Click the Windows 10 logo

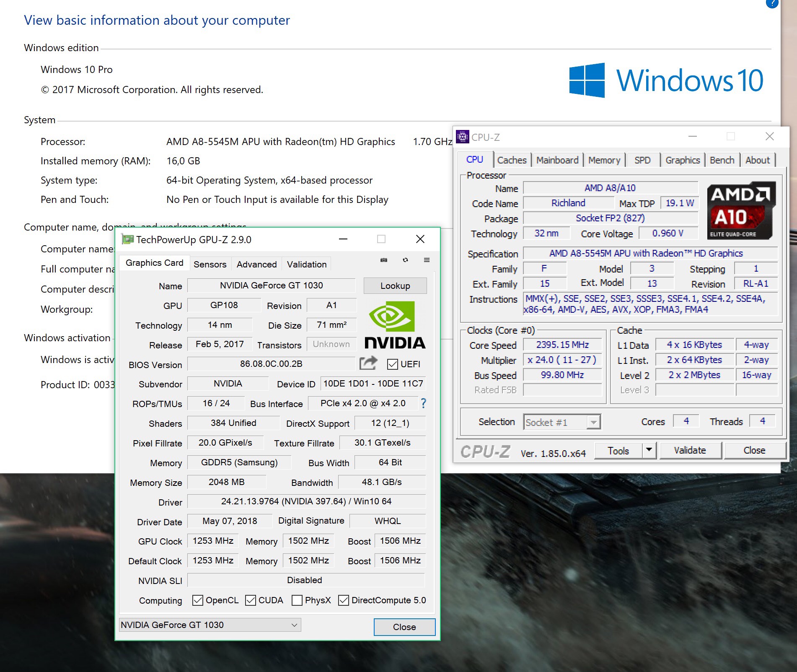pyautogui.click(x=666, y=80)
